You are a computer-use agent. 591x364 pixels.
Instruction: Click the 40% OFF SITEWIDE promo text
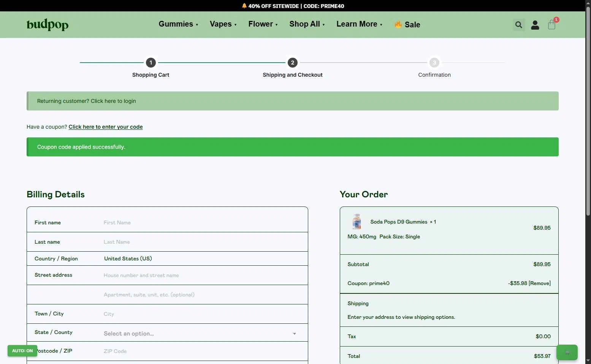296,6
